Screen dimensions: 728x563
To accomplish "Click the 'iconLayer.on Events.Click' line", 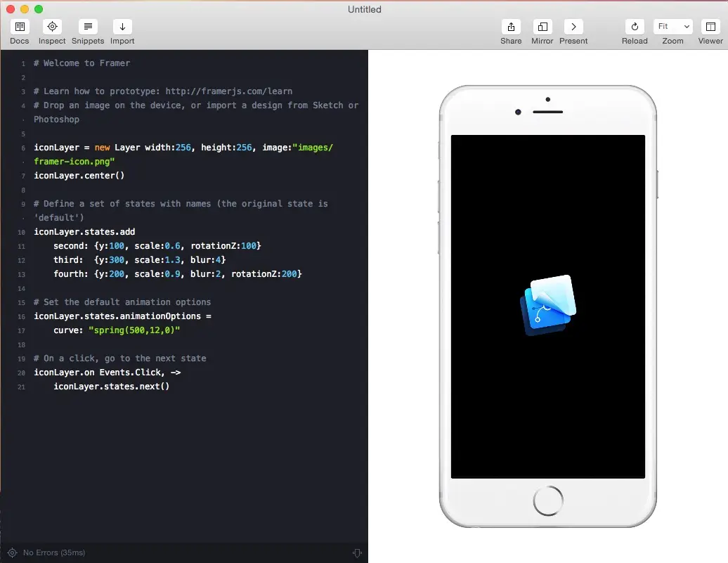I will click(x=108, y=373).
